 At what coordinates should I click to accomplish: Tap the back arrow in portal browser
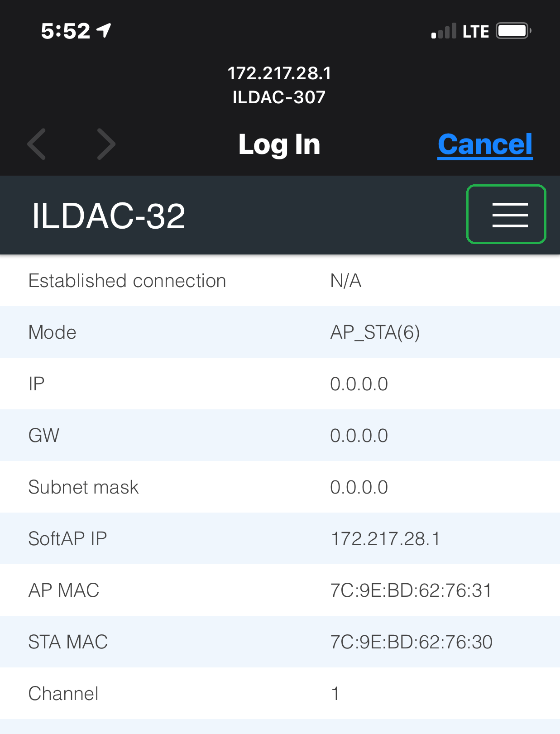click(37, 144)
